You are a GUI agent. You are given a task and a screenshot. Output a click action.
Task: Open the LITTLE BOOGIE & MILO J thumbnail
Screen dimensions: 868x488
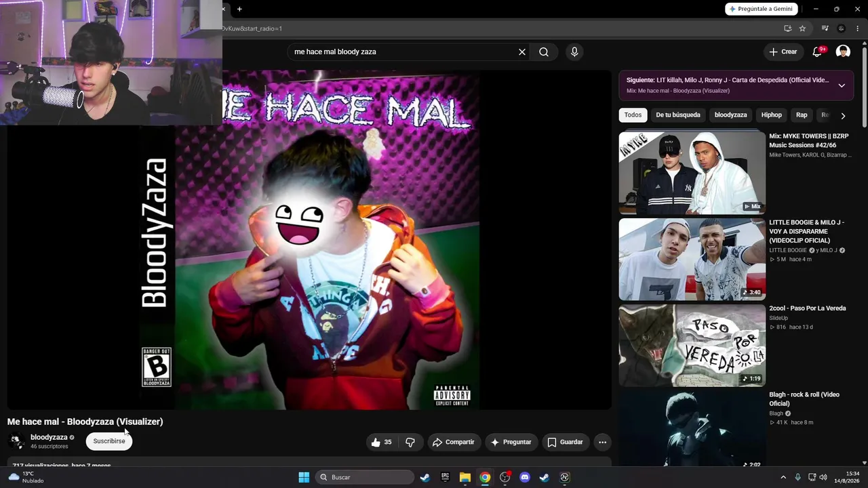click(x=692, y=259)
